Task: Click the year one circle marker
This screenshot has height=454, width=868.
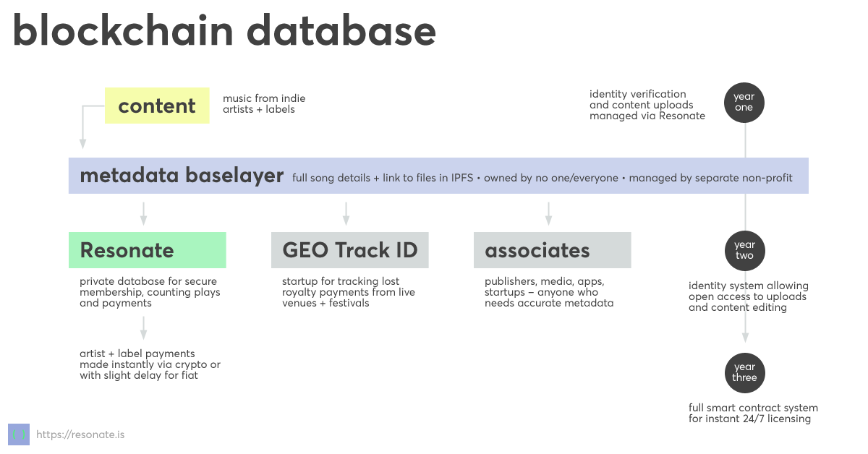Action: pyautogui.click(x=744, y=102)
